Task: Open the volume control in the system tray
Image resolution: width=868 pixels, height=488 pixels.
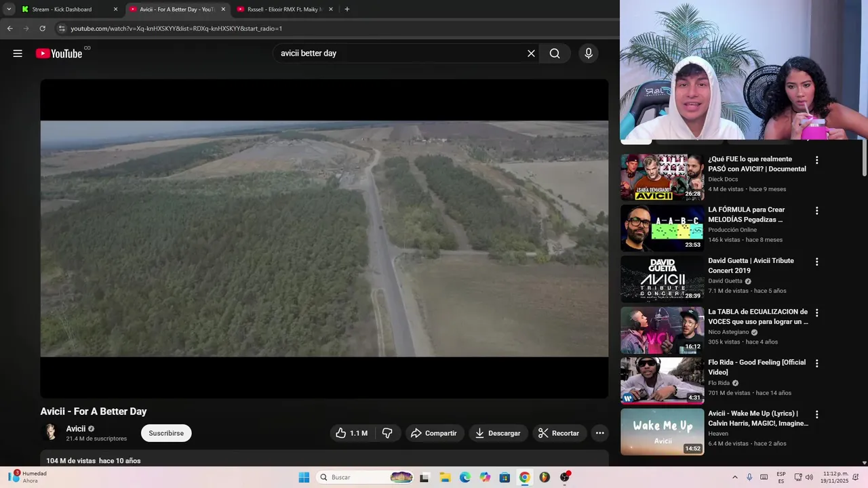Action: click(809, 477)
